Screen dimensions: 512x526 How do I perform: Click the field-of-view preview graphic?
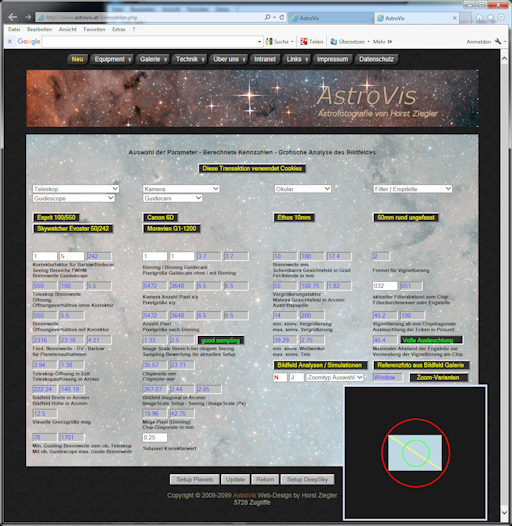coord(415,453)
